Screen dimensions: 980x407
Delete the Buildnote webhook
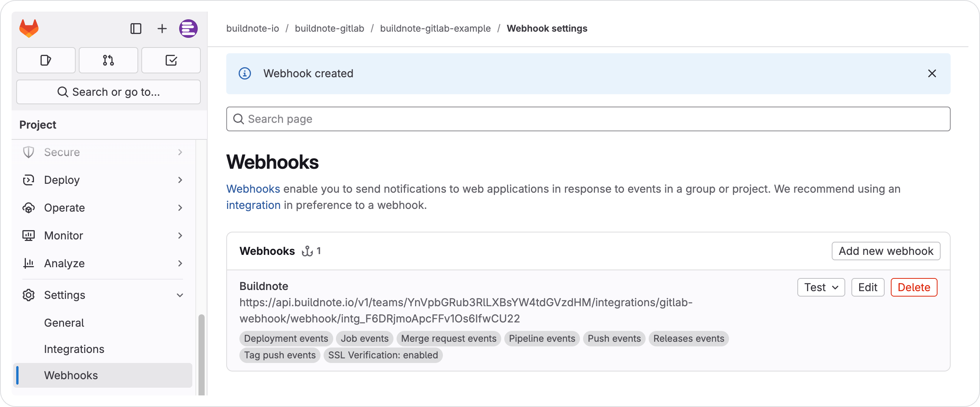[914, 287]
